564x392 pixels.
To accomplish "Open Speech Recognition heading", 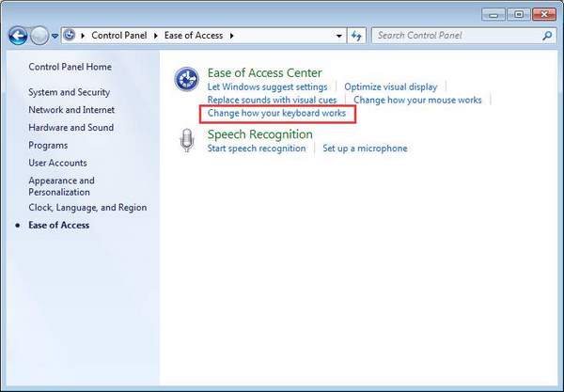I will click(x=260, y=134).
